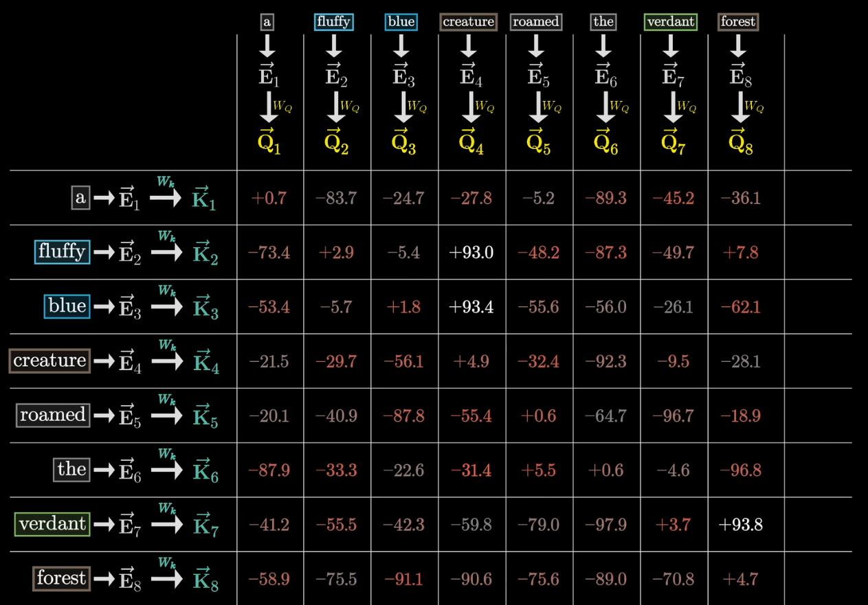Click the teal K1 key vector
Image resolution: width=868 pixels, height=605 pixels.
point(204,198)
